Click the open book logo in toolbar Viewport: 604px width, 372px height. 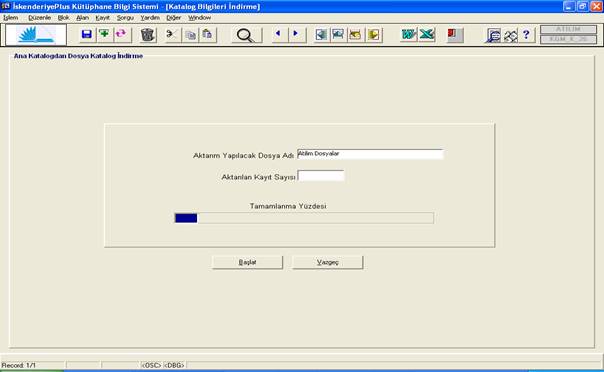coord(36,35)
